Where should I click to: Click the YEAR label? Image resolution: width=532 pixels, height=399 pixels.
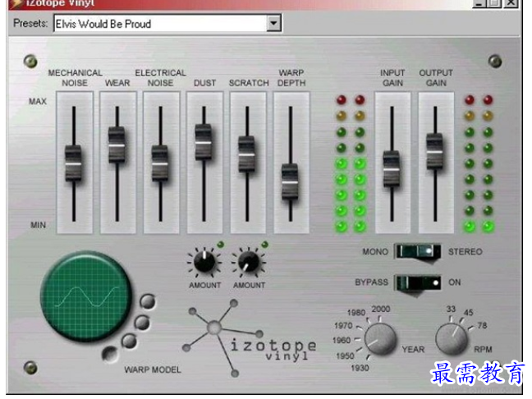tap(413, 350)
